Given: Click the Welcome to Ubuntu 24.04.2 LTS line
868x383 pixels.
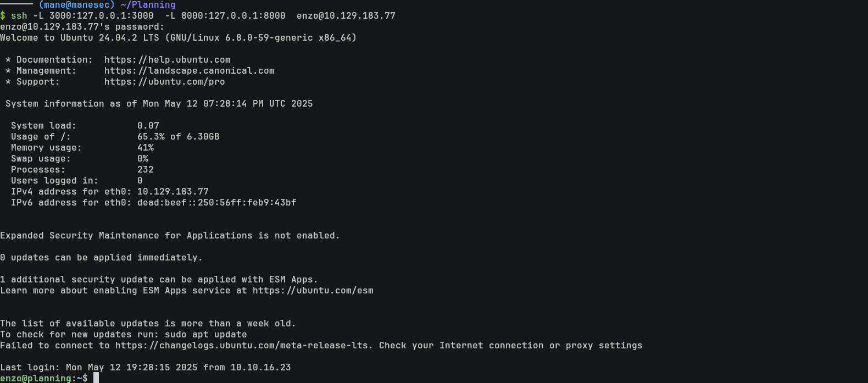Looking at the screenshot, I should pos(179,38).
